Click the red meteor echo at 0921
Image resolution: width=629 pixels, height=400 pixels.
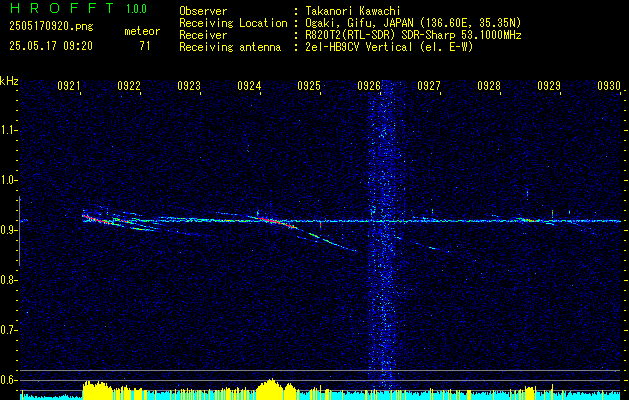95,219
